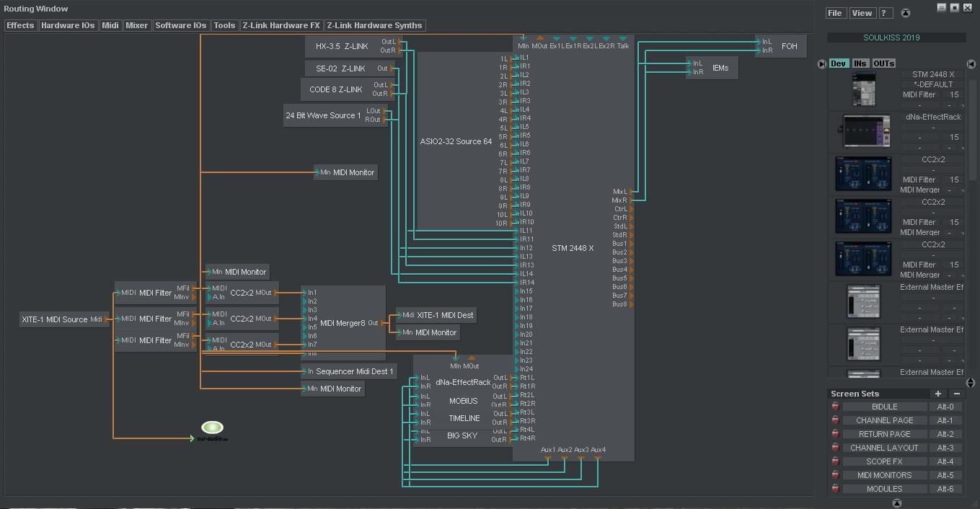Click the Midi input port of XITE-1 MIDI Dest
The width and height of the screenshot is (980, 509).
click(399, 315)
